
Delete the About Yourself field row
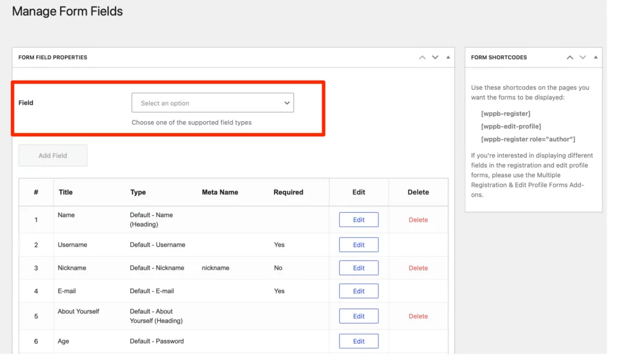(418, 316)
